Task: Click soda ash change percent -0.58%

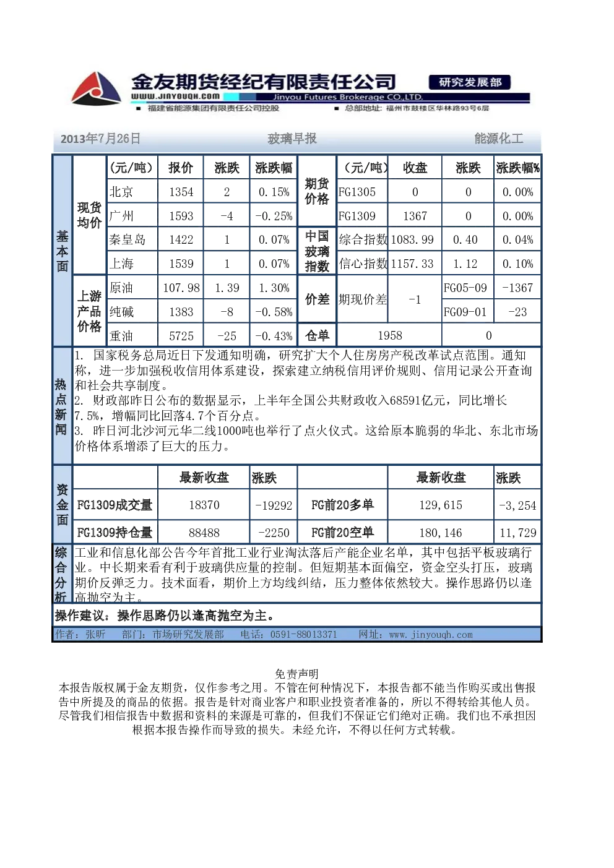Action: pyautogui.click(x=274, y=312)
